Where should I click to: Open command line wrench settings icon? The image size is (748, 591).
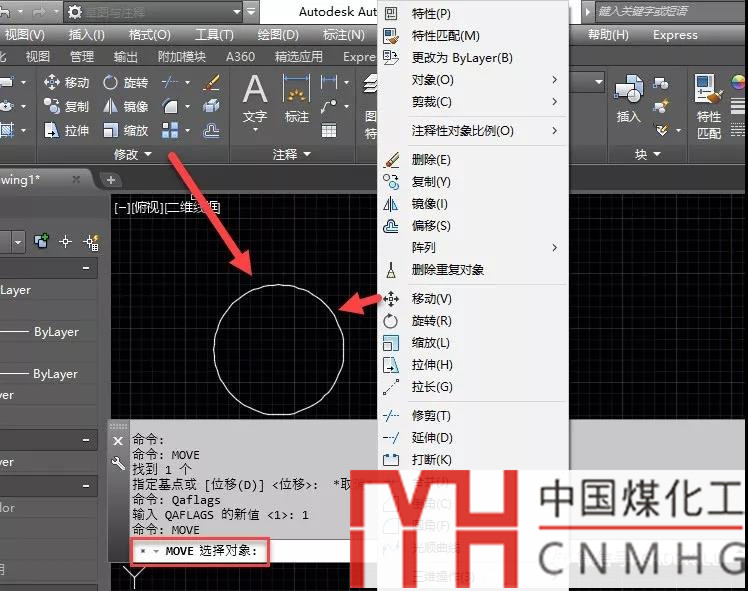click(118, 463)
